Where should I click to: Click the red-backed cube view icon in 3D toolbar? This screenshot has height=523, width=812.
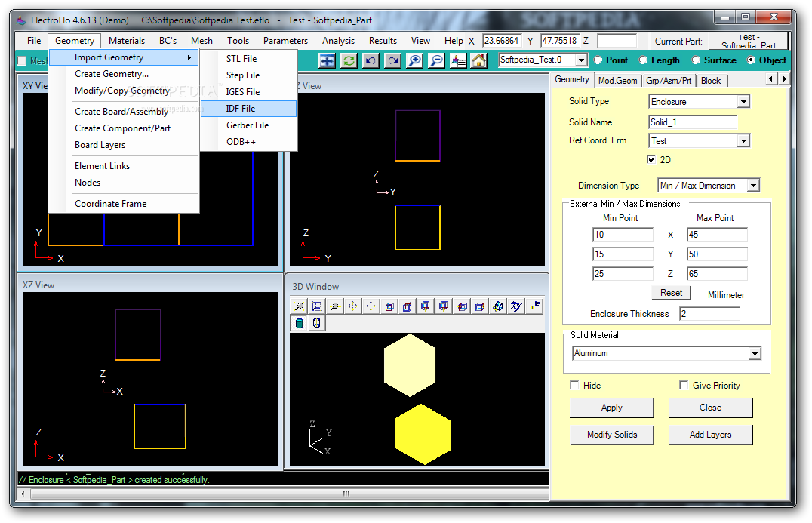(x=408, y=306)
